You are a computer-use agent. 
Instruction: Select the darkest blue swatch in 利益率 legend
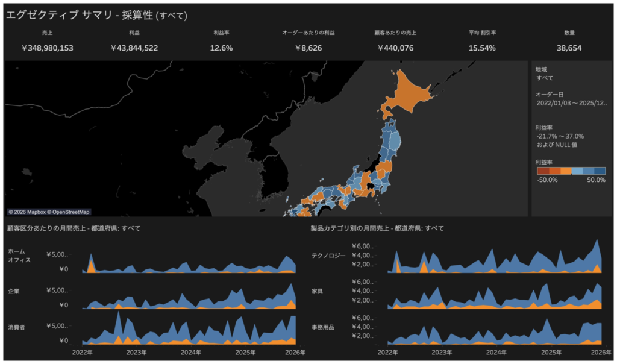(600, 171)
